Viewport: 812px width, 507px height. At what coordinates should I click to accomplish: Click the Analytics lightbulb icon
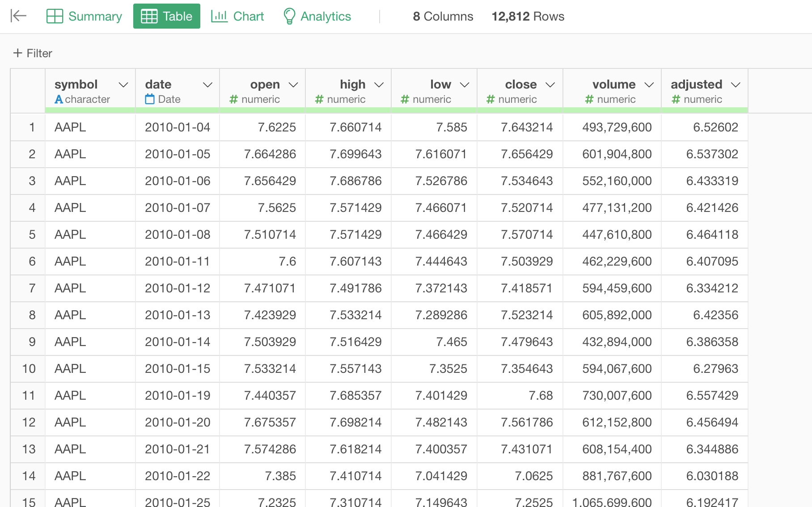[289, 16]
